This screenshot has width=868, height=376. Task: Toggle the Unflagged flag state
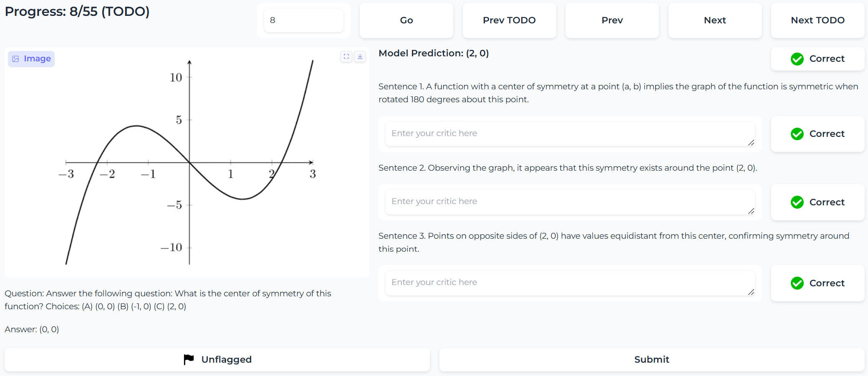point(217,359)
